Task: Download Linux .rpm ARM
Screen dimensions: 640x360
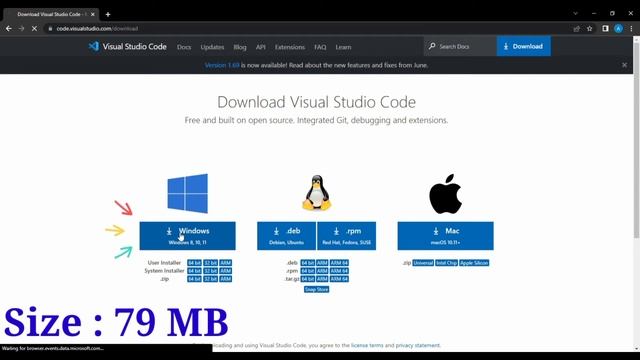Action: tap(322, 271)
